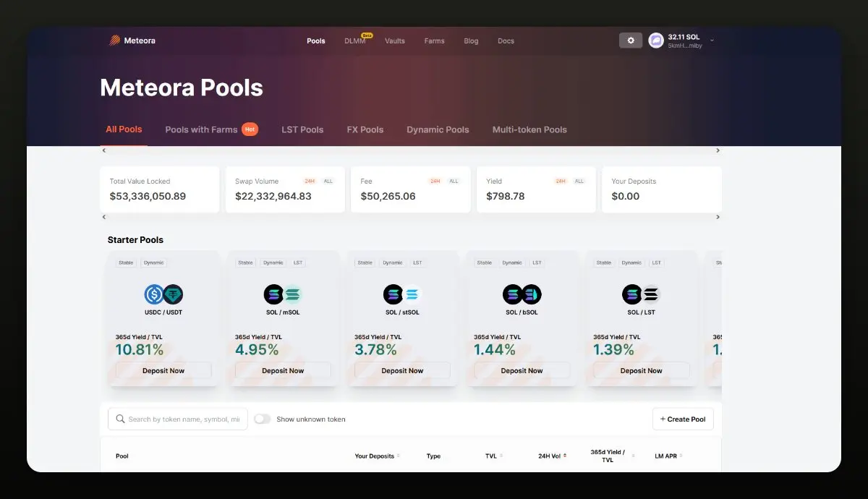This screenshot has height=499, width=868.
Task: Click the left arrow above the stats cards
Action: pos(103,150)
